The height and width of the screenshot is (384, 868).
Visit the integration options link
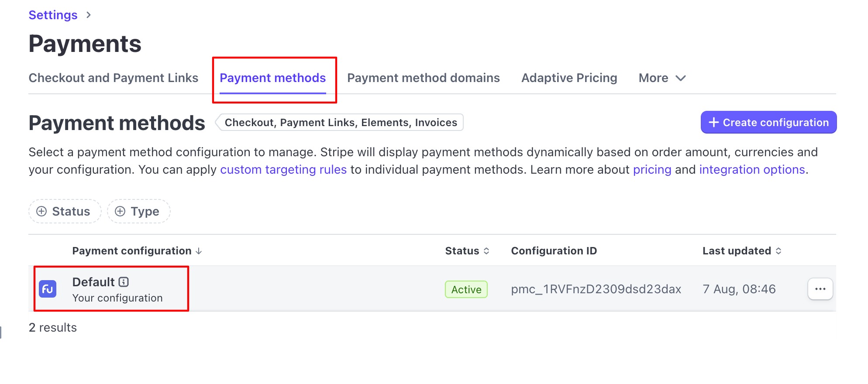(752, 170)
